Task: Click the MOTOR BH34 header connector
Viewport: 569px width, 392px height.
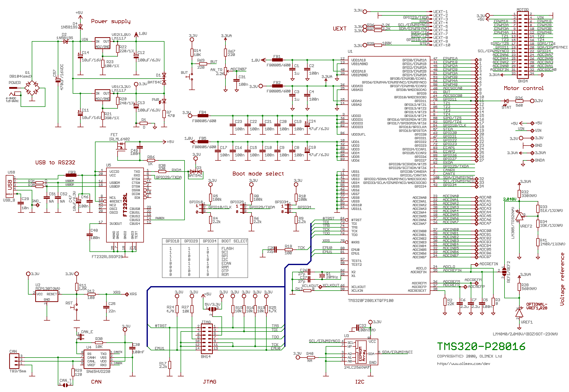Action: (x=523, y=45)
